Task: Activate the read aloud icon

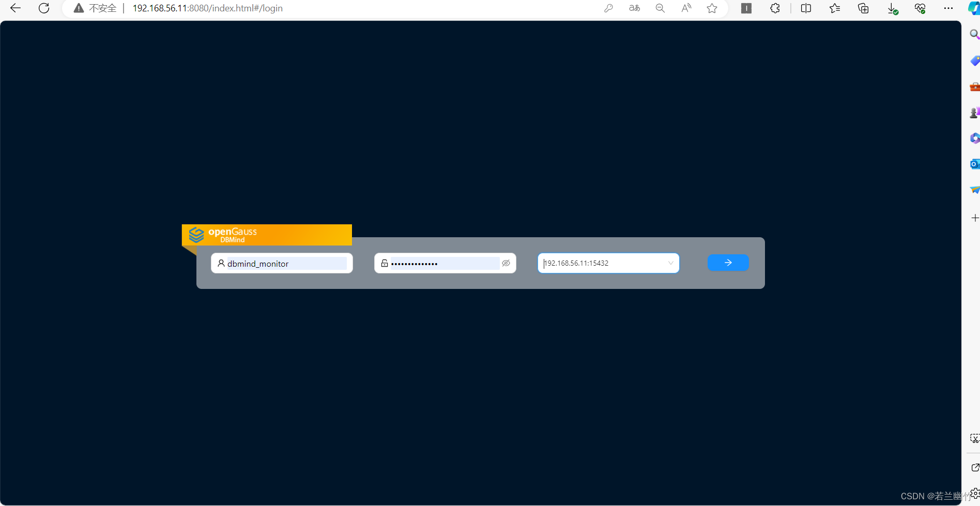Action: point(686,8)
